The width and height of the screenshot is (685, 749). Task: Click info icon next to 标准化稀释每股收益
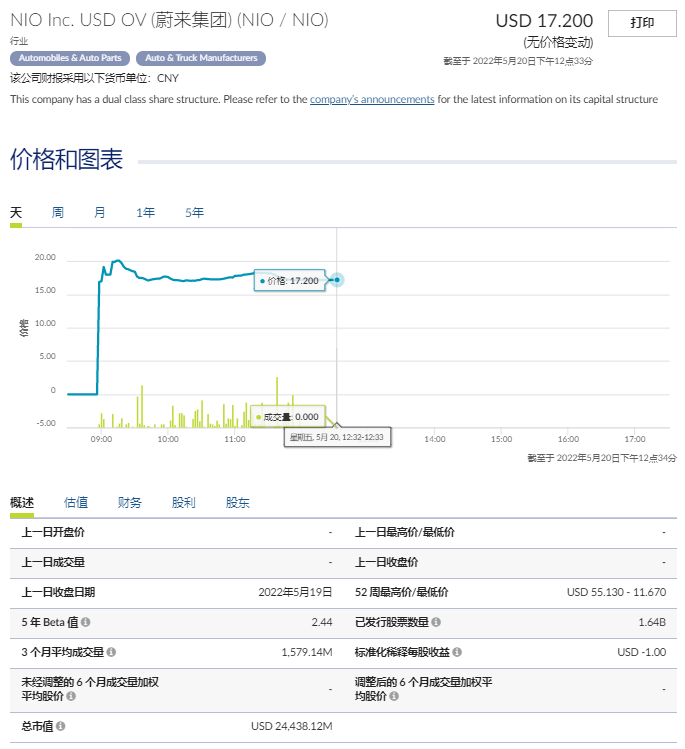pyautogui.click(x=457, y=652)
